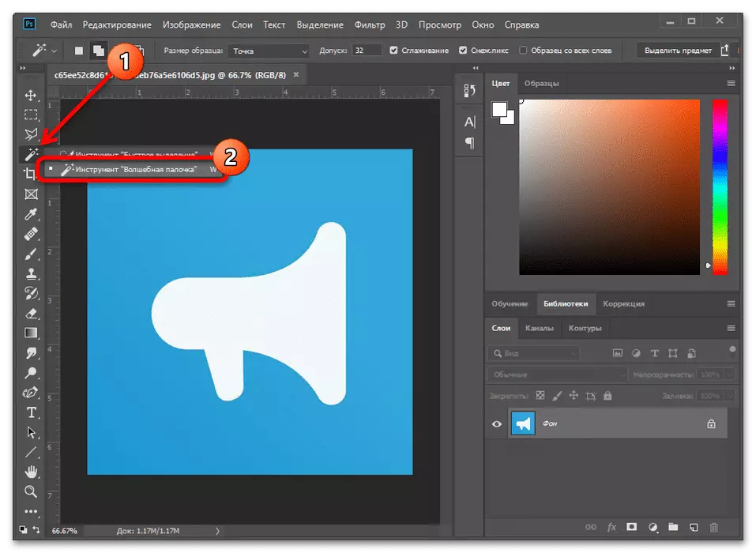Click on the hue slider strip
The width and height of the screenshot is (756, 553).
click(x=720, y=187)
